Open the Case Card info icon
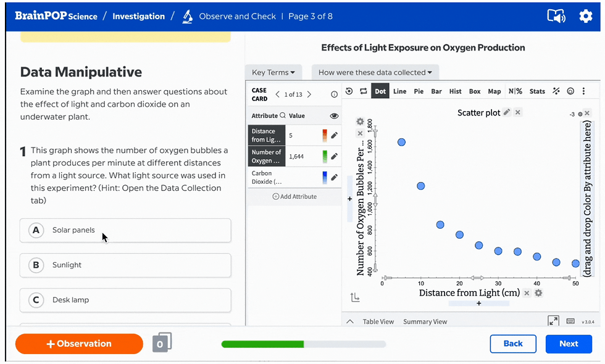This screenshot has height=364, width=605. coord(334,94)
